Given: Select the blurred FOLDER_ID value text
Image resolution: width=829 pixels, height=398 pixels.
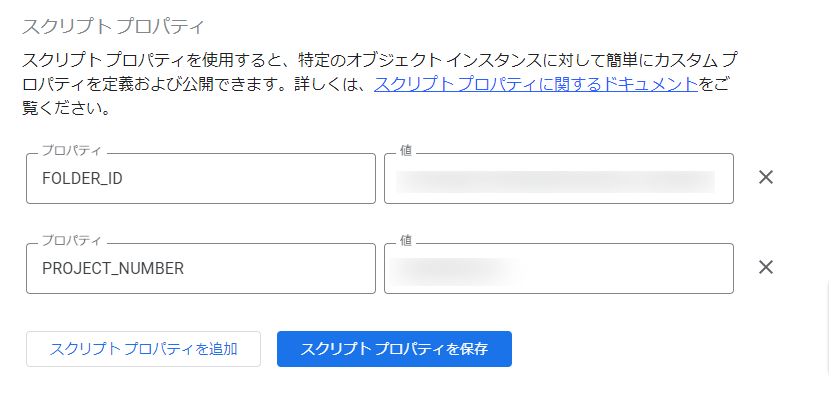Looking at the screenshot, I should (x=555, y=181).
